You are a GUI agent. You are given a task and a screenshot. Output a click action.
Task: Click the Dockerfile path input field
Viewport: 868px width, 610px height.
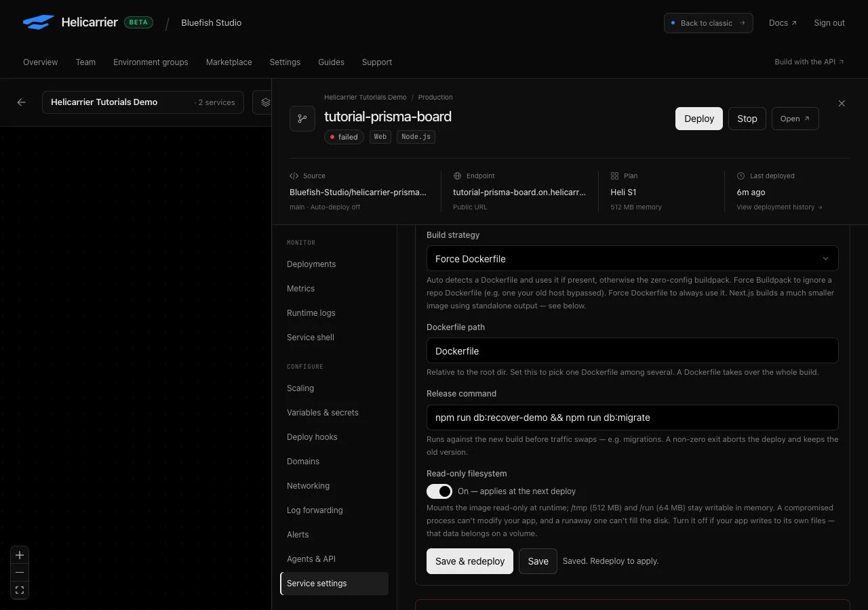[x=632, y=350]
